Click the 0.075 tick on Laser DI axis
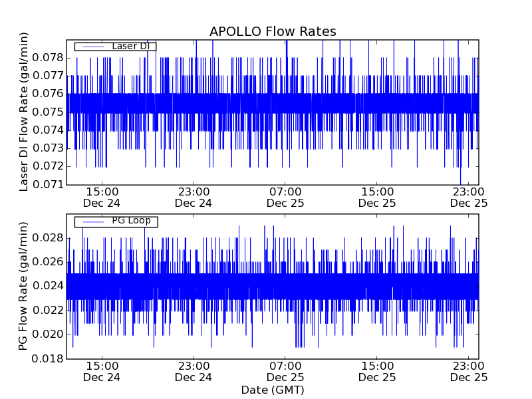Image resolution: width=532 pixels, height=399 pixels. (x=48, y=112)
